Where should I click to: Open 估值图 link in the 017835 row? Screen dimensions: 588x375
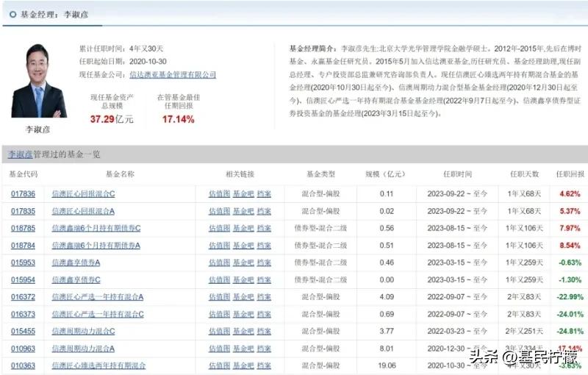[x=219, y=211]
